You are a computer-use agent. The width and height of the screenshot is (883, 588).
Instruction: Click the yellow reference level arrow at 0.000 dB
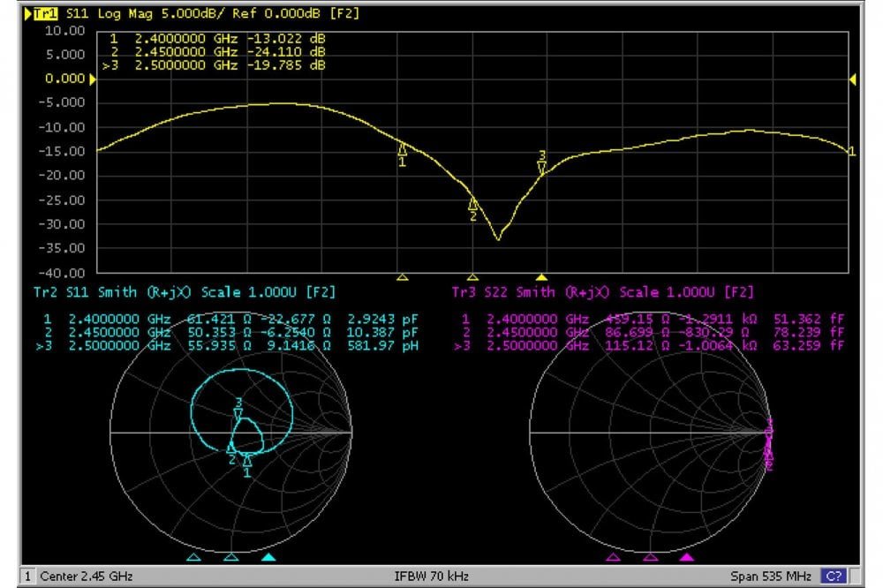[x=93, y=79]
